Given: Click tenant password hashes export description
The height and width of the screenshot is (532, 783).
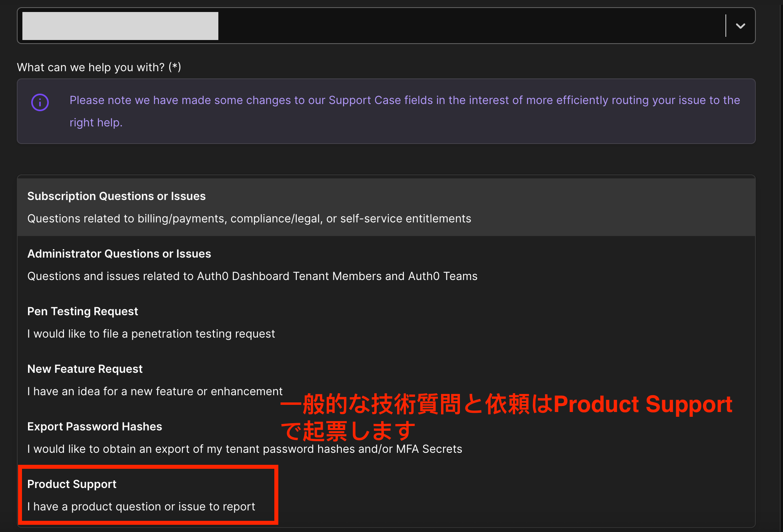Looking at the screenshot, I should [244, 449].
